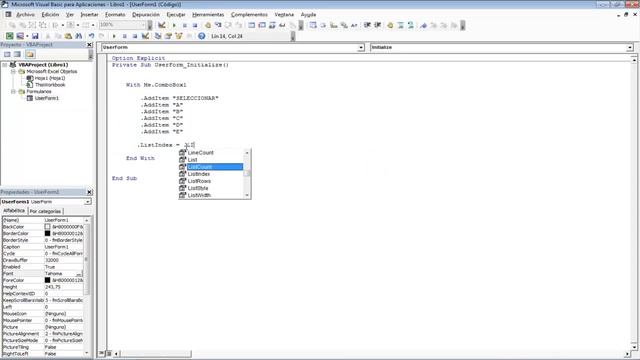This screenshot has height=360, width=640.
Task: Collapse the Formularios folder
Action: pos(13,91)
